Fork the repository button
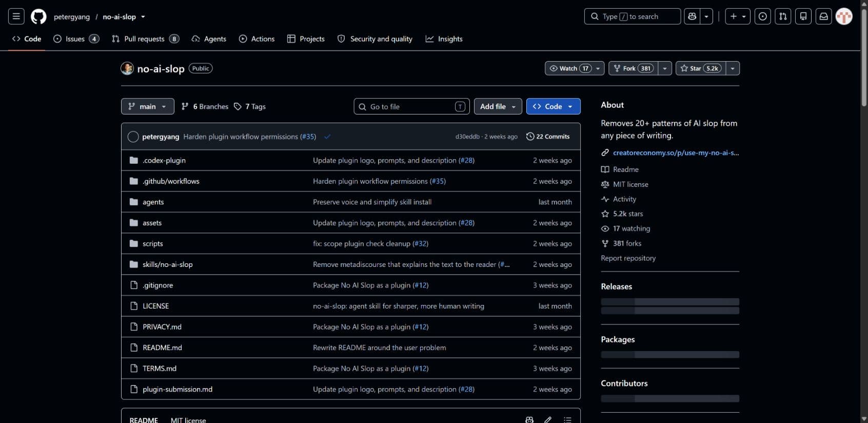 click(633, 68)
